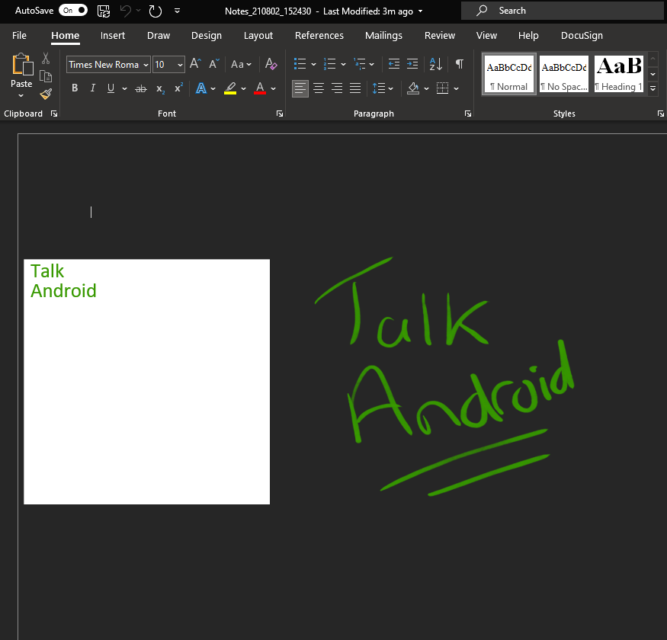Open font color dropdown arrow
Screen dimensions: 667x640
click(x=273, y=89)
